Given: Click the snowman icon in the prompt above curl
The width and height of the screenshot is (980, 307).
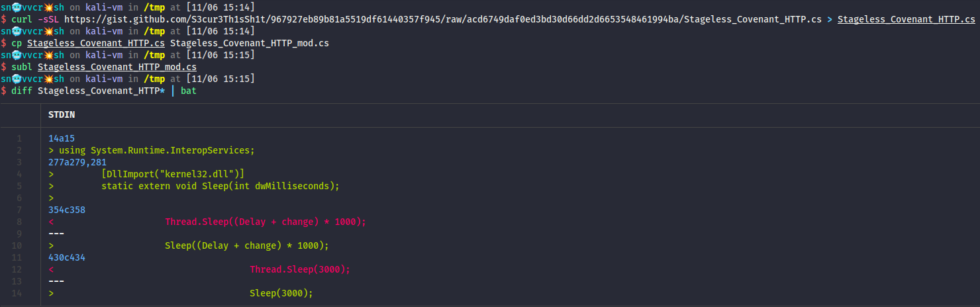Looking at the screenshot, I should (17, 7).
